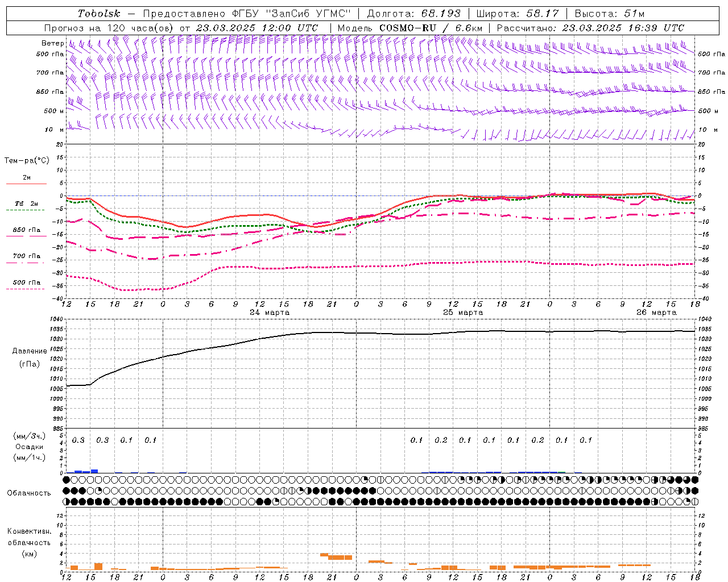The image size is (728, 582).
Task: Click the longitude value Долгота: 68.193
Action: (x=414, y=14)
